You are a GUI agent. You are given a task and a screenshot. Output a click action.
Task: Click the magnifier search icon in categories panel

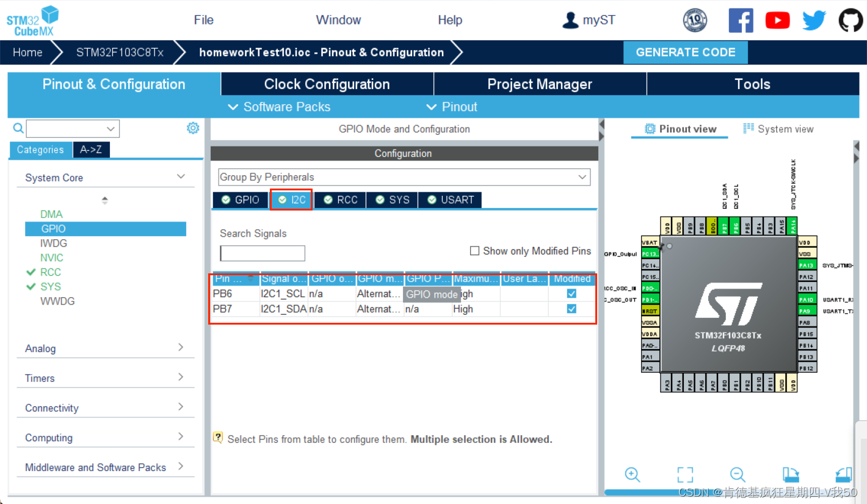coord(18,128)
